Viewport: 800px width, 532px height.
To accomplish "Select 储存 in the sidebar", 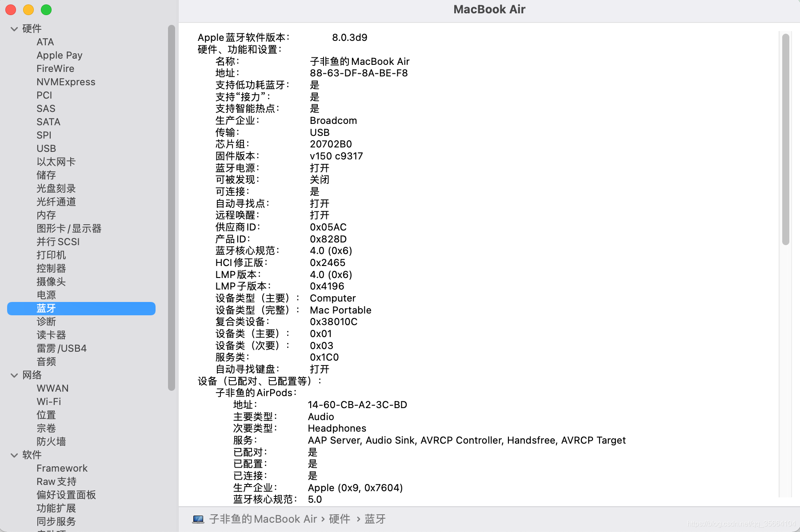I will coord(46,175).
